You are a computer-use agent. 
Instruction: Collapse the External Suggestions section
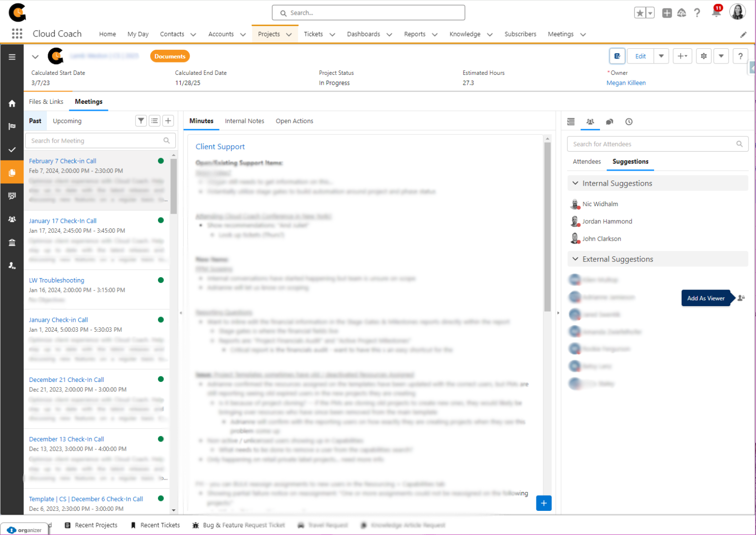click(575, 259)
